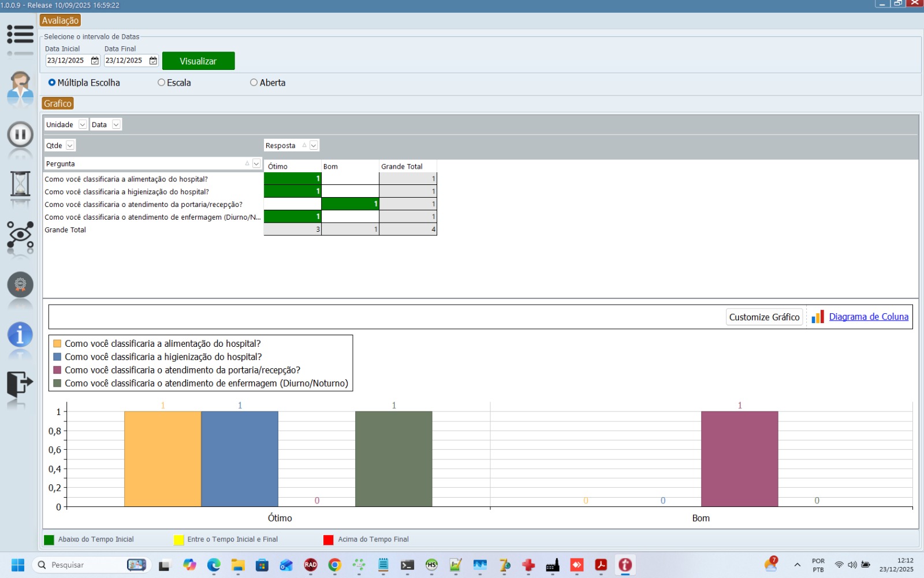Select the Múltipla Escolha radio option

click(x=52, y=83)
